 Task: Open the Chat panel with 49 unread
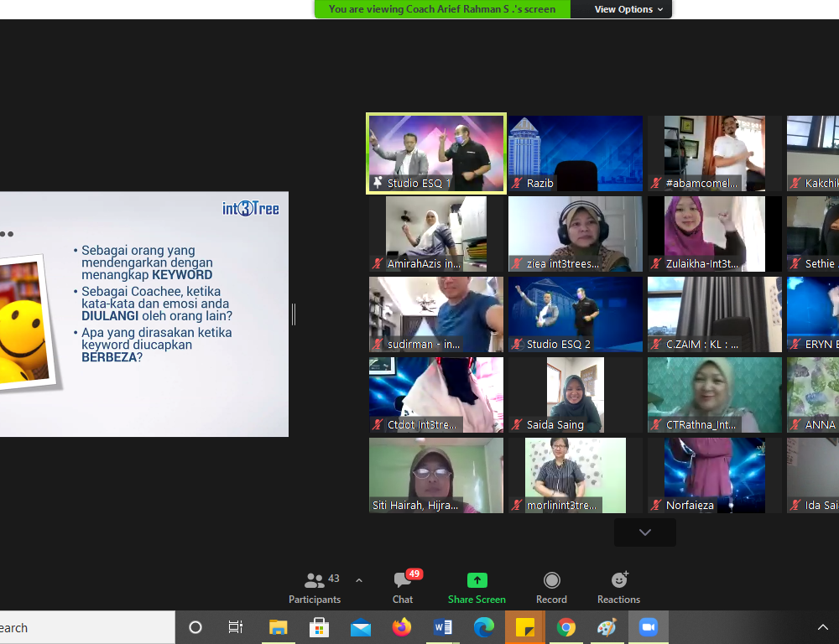(403, 586)
